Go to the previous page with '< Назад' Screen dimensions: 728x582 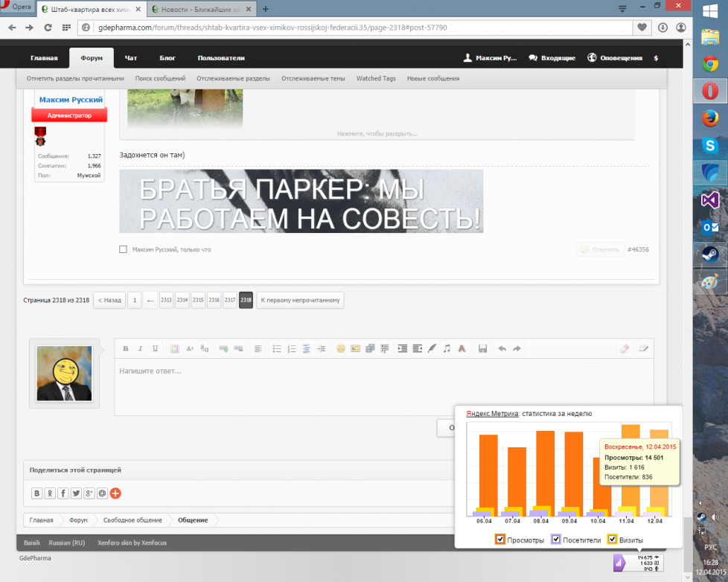[109, 300]
